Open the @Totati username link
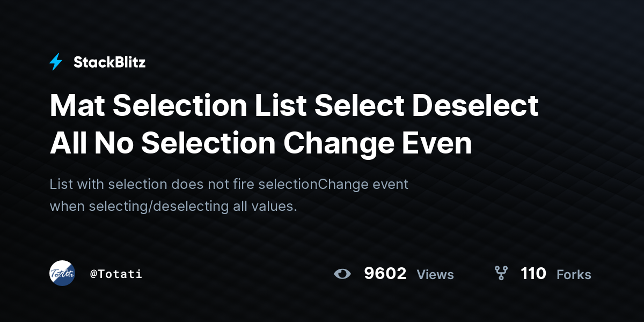644x322 pixels. click(x=116, y=274)
